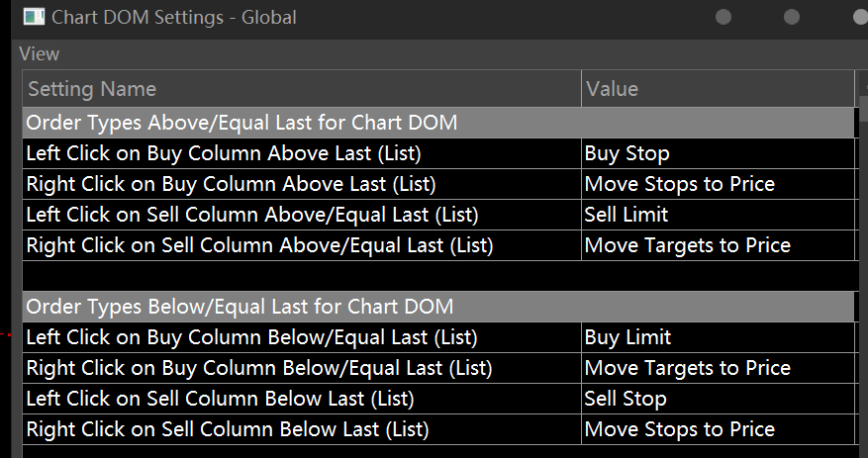The height and width of the screenshot is (458, 868).
Task: Open the Buy Stop value dropdown
Action: [717, 153]
